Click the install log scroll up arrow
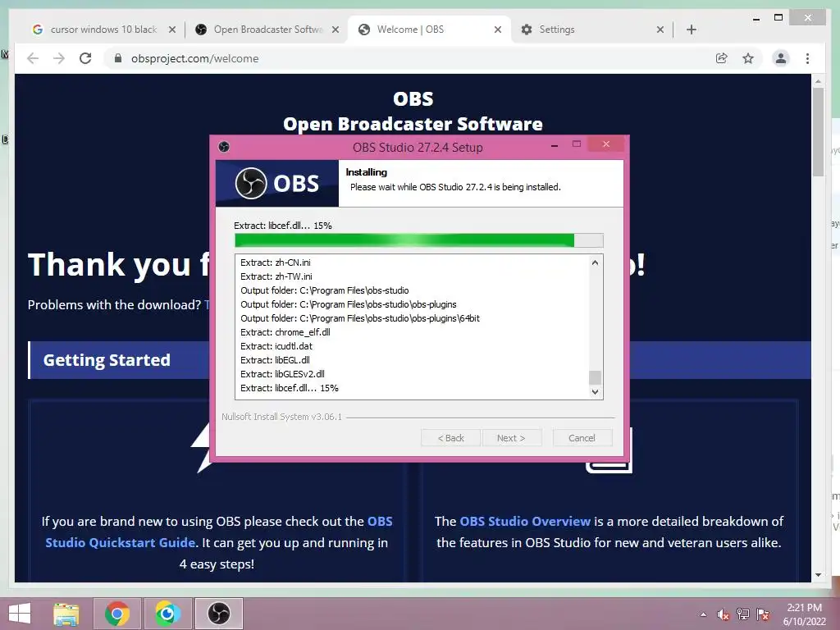 [x=595, y=262]
